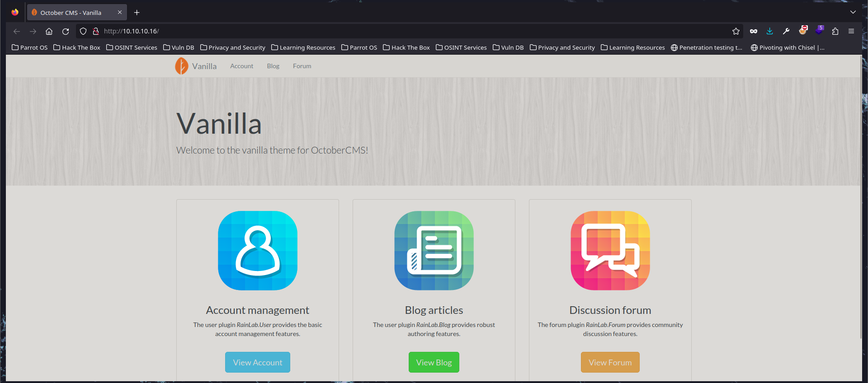Open the extensions puzzle piece icon
Screen dimensions: 868x383
click(835, 31)
